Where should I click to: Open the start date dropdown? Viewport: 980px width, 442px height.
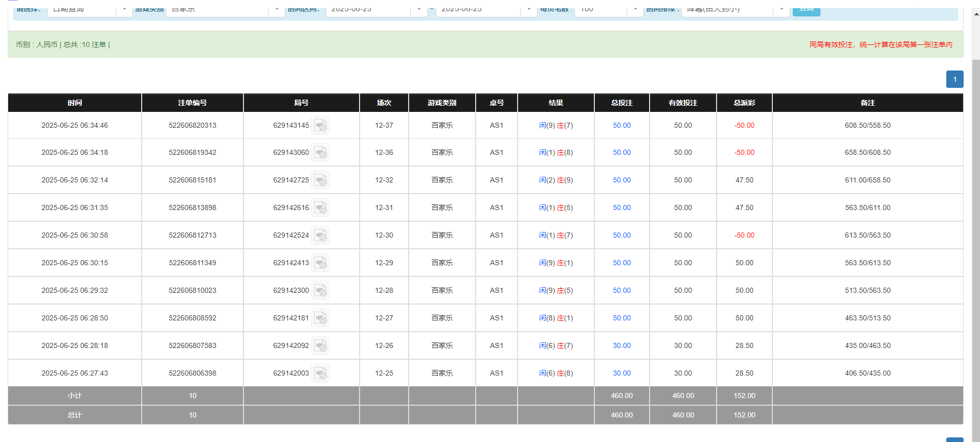(419, 10)
